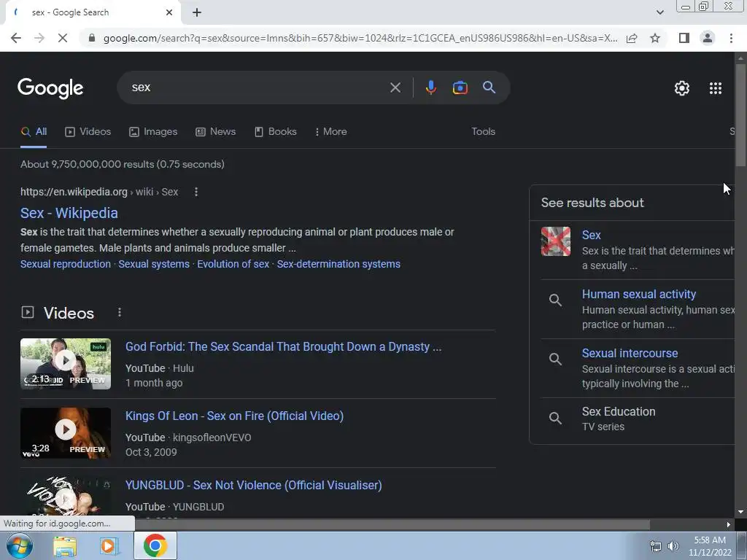Open the Chrome side panel
This screenshot has width=747, height=560.
684,38
